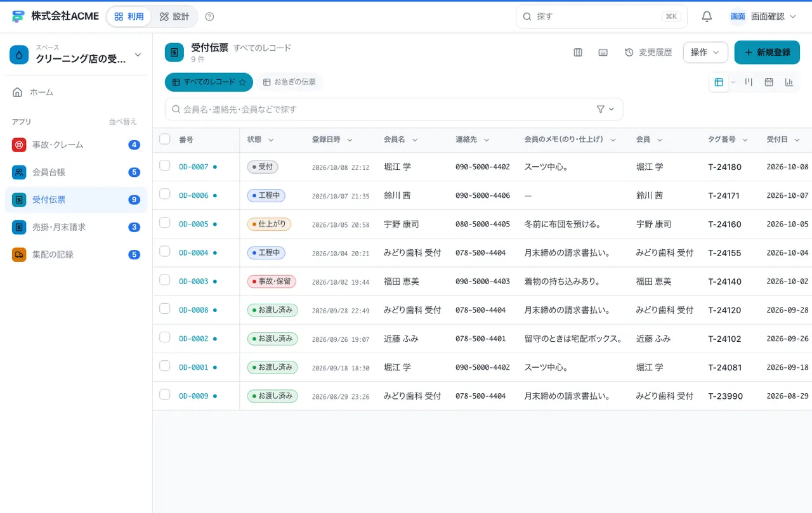Click the 会員名・連絡先 record search field

(x=394, y=109)
